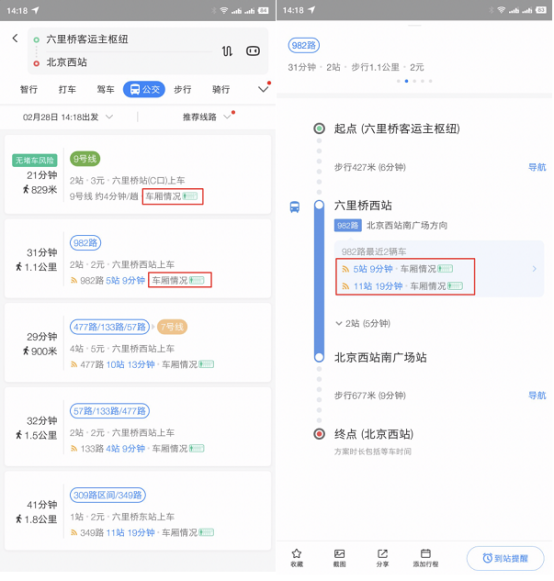Tap the back arrow beside route input
Viewport: 554px width, 581px height.
(x=15, y=38)
